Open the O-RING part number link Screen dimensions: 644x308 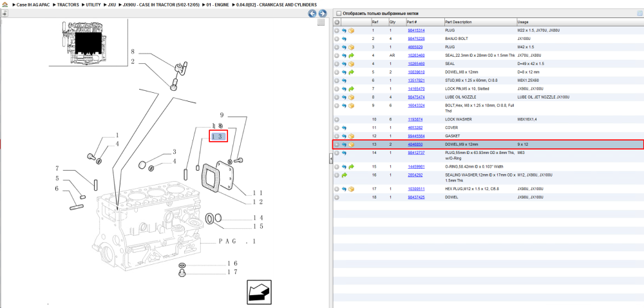click(416, 167)
